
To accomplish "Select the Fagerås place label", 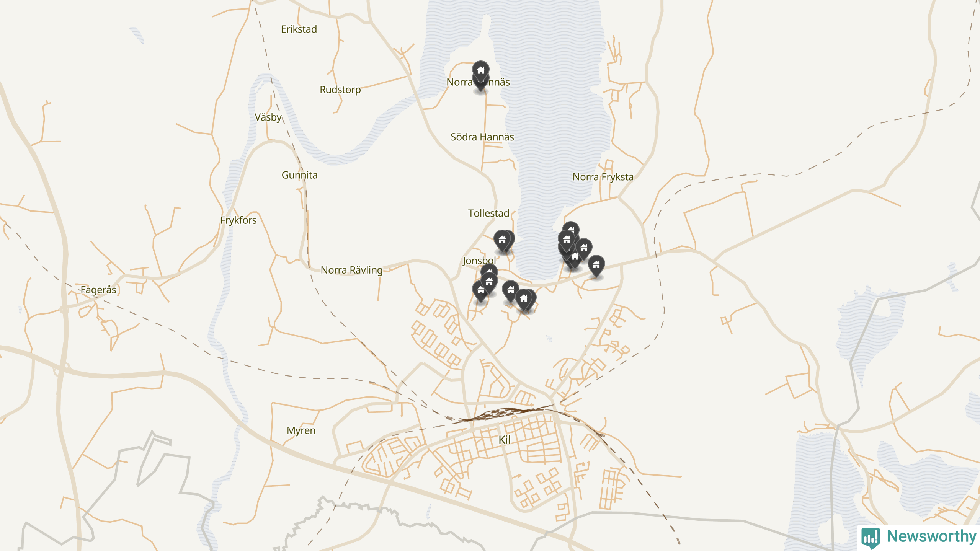I will click(x=98, y=290).
